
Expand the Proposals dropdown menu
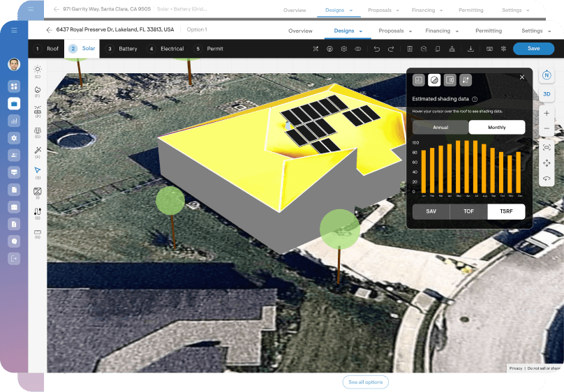[394, 31]
